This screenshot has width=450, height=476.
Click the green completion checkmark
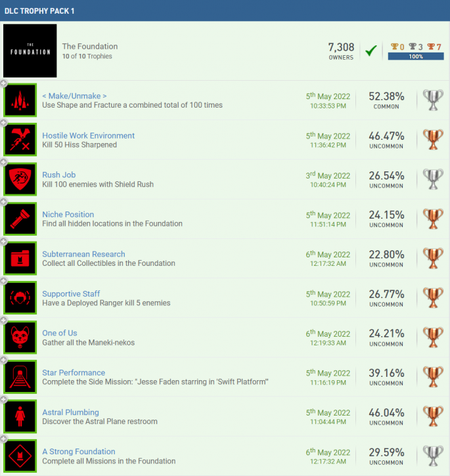(371, 51)
